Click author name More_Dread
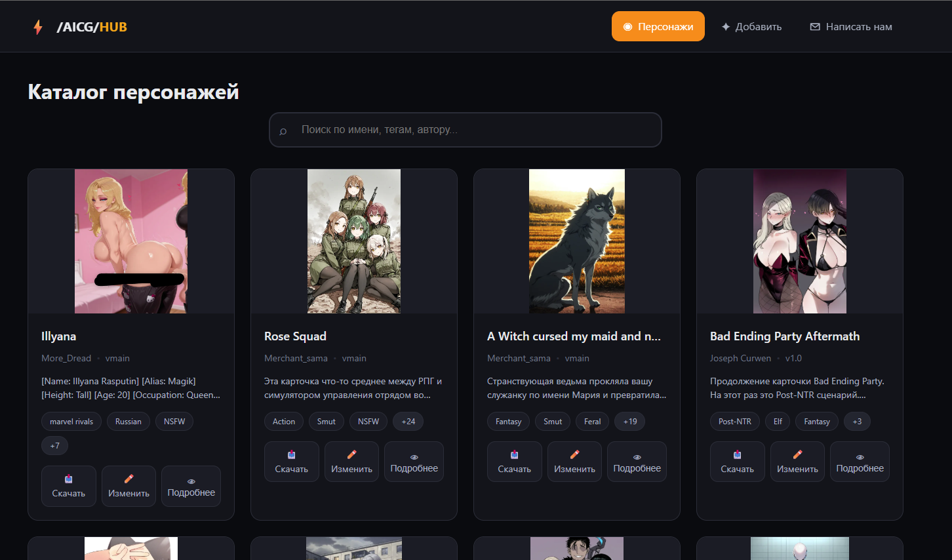This screenshot has height=560, width=952. point(66,358)
